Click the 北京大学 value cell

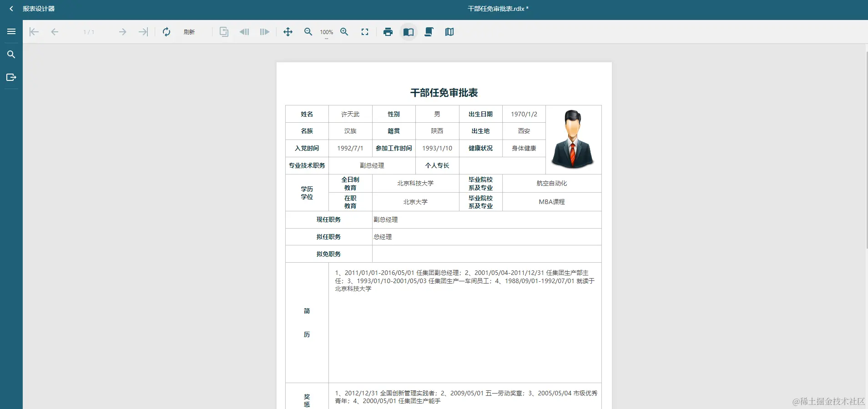click(416, 202)
